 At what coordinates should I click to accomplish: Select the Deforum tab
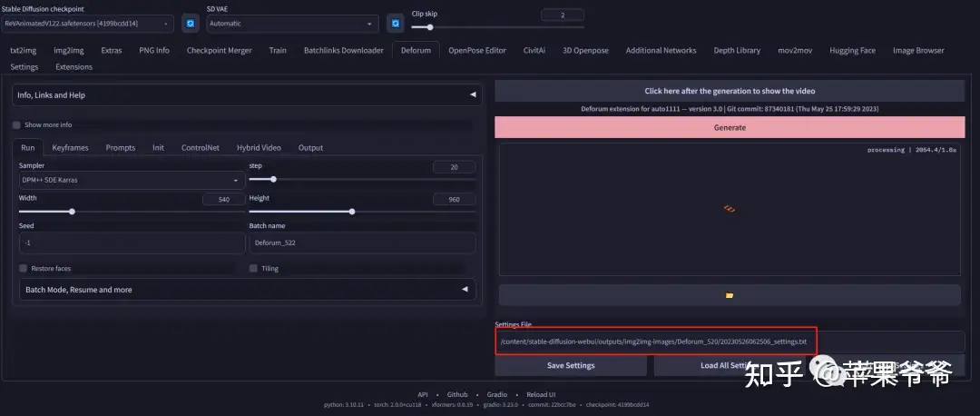416,51
